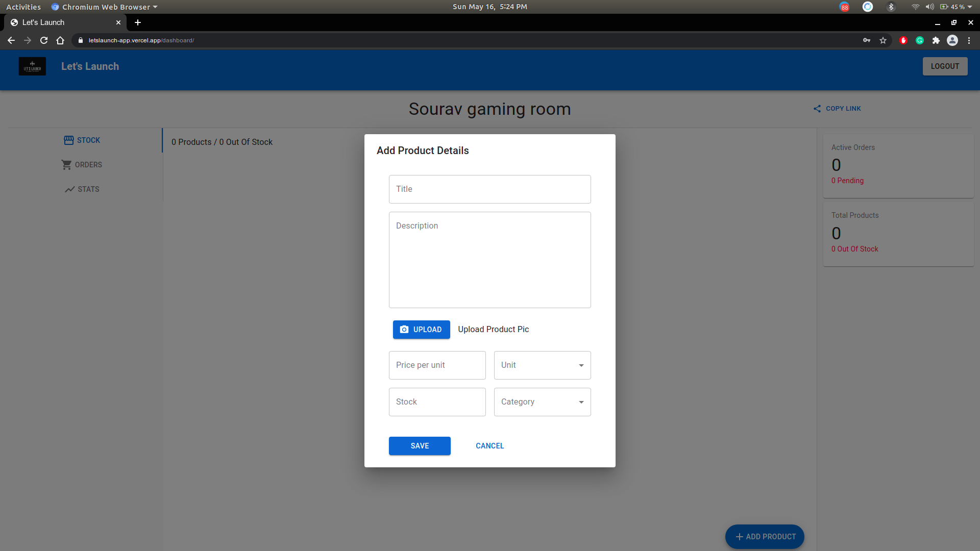980x551 pixels.
Task: Focus the Title input field
Action: (489, 189)
